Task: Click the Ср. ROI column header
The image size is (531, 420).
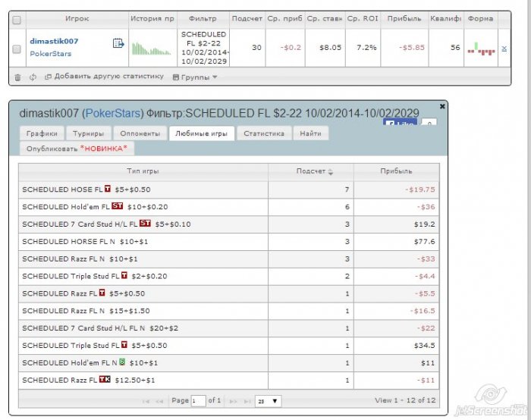Action: pyautogui.click(x=363, y=19)
